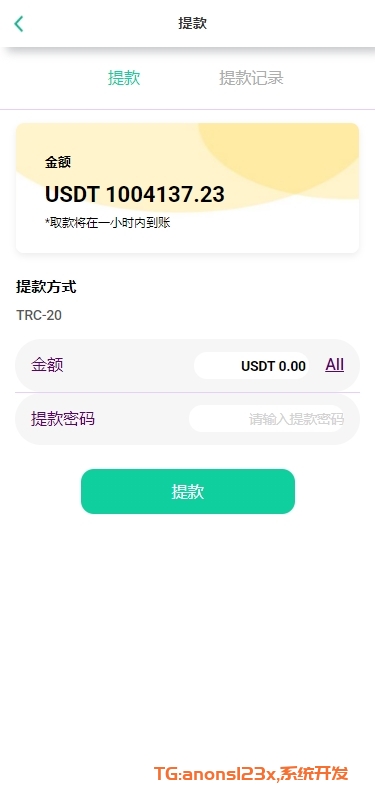The width and height of the screenshot is (375, 810).
Task: Select the TRC-20 withdrawal method
Action: [39, 315]
